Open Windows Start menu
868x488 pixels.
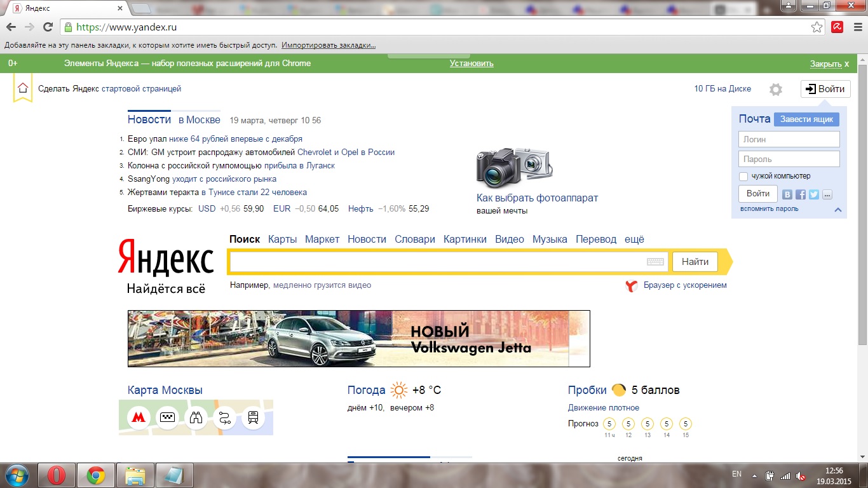pyautogui.click(x=17, y=475)
